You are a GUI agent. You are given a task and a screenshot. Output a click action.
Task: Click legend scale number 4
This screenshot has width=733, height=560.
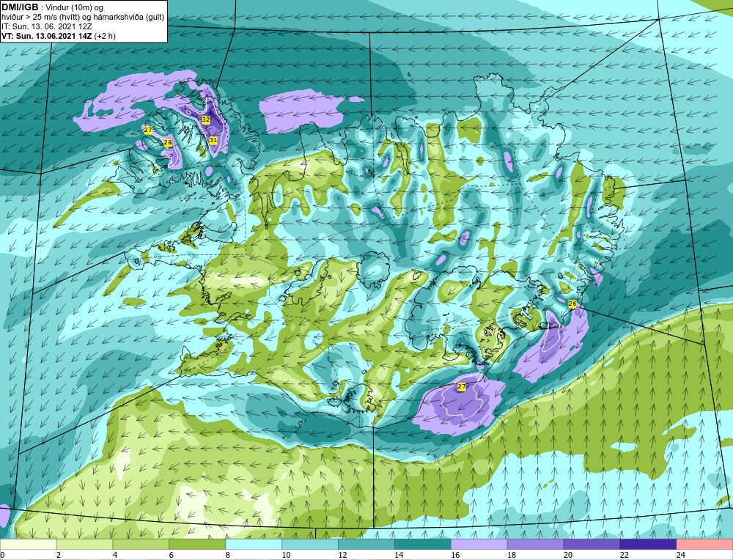(115, 556)
